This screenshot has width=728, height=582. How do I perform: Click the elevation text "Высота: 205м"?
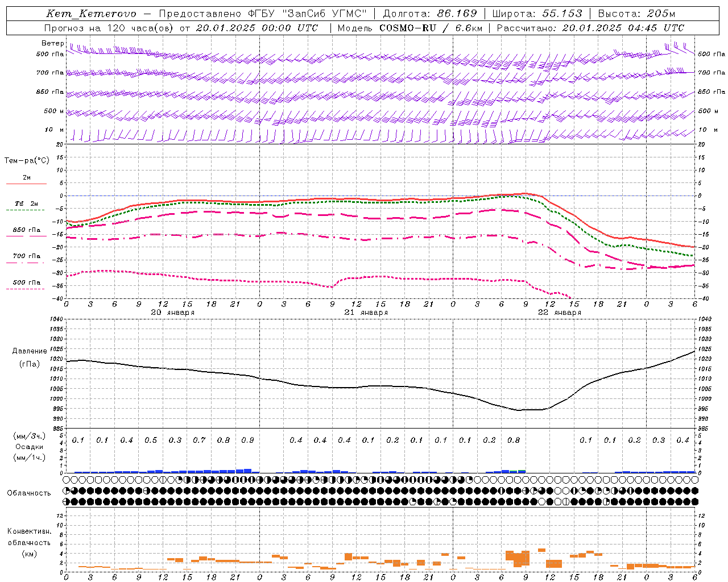click(636, 14)
